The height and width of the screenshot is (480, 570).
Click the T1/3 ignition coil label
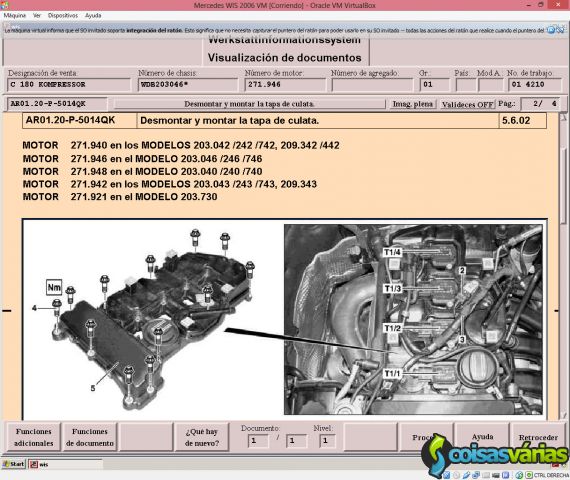pyautogui.click(x=392, y=288)
